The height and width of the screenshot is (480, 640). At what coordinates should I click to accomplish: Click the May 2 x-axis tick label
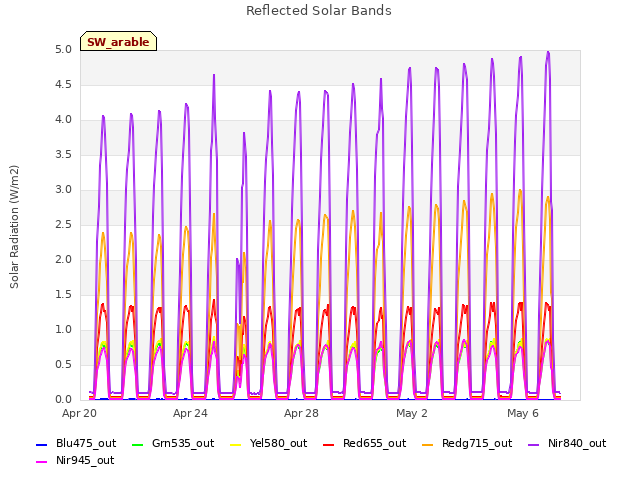pos(412,413)
